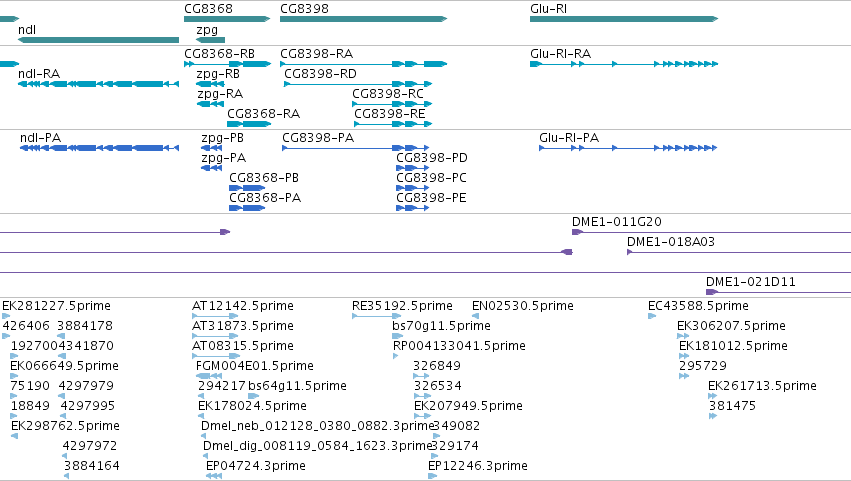
Task: Click protein label CG8398-PA
Action: [x=318, y=138]
